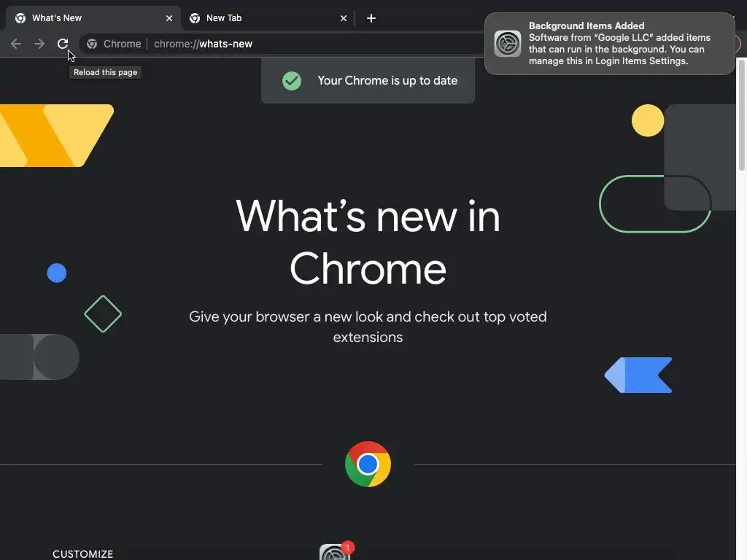Viewport: 747px width, 560px height.
Task: Click the Chrome logo in page center
Action: [368, 464]
